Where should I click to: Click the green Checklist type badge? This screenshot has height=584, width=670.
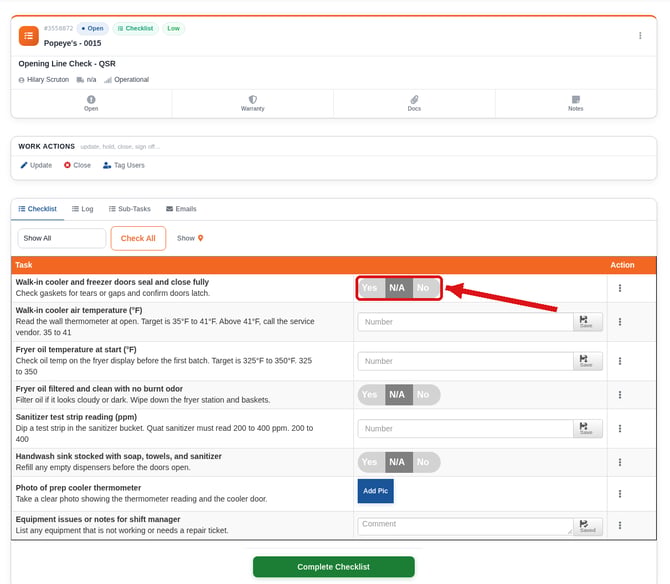coord(135,28)
